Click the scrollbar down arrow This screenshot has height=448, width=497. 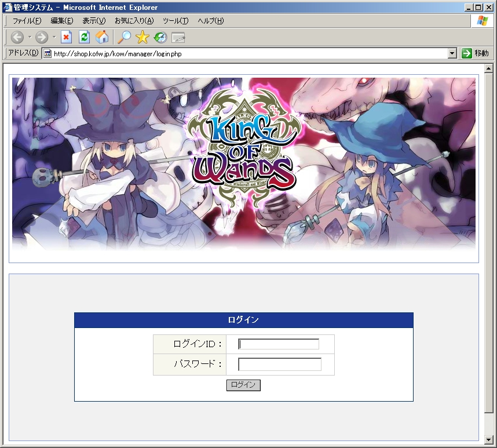pyautogui.click(x=488, y=440)
